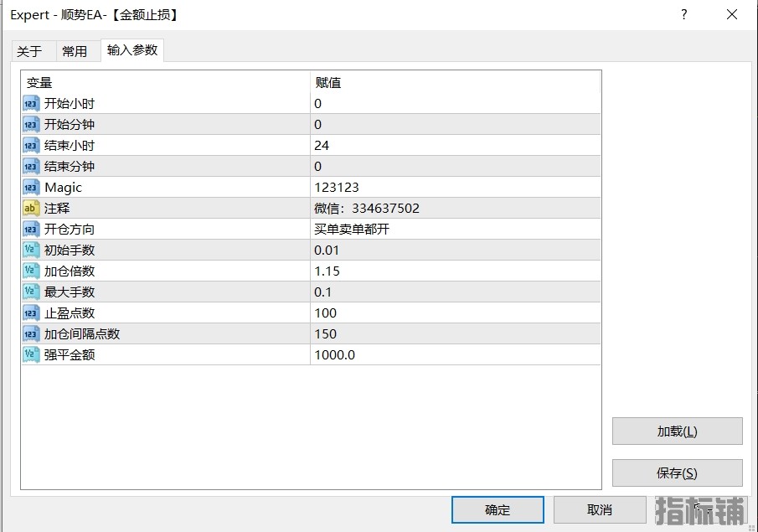Click the icon beside 开仓方向
This screenshot has width=758, height=532.
tap(31, 230)
